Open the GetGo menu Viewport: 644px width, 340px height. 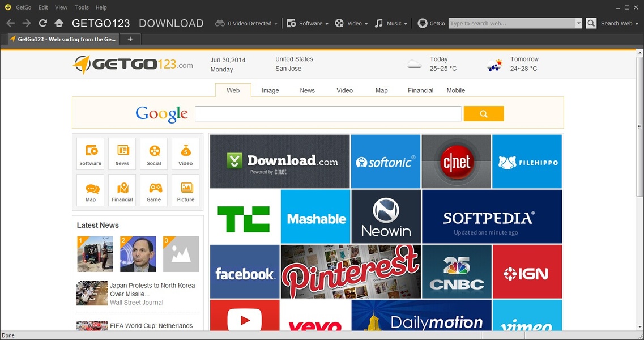point(24,7)
